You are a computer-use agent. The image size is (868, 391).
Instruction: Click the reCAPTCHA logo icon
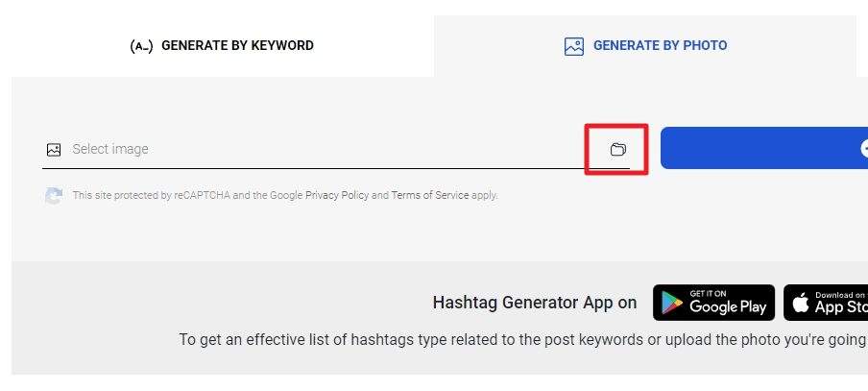point(54,196)
